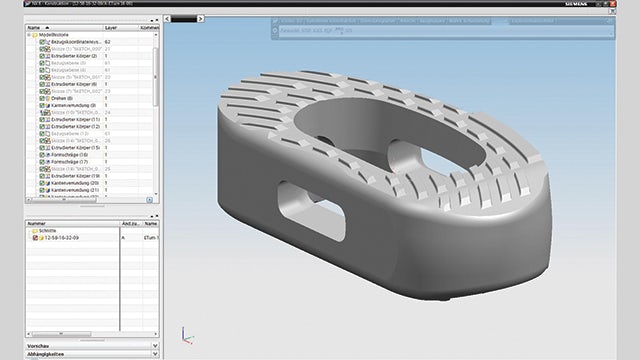
Task: Sort by the Name column header
Action: tap(64, 28)
